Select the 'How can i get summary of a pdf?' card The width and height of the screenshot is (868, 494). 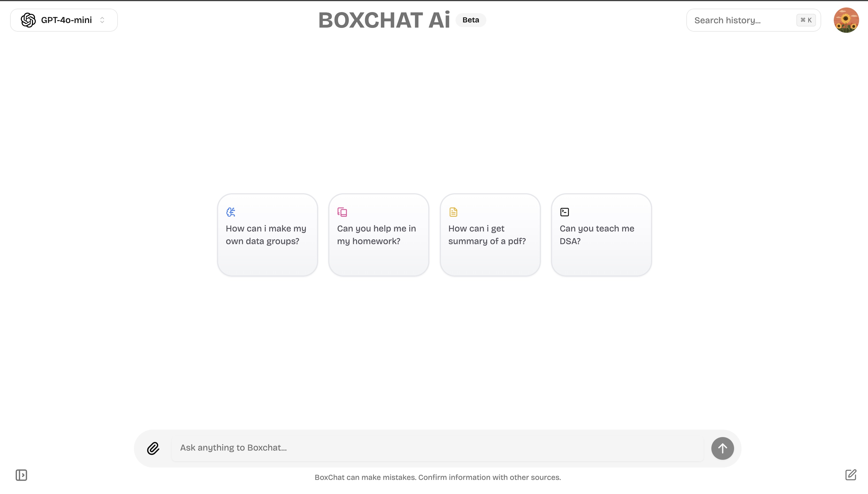(490, 234)
